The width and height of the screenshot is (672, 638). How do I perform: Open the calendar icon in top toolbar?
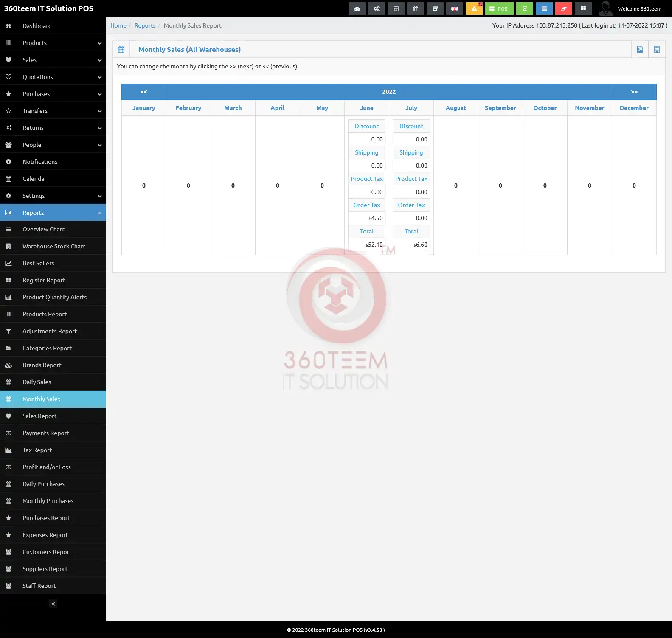click(x=416, y=8)
